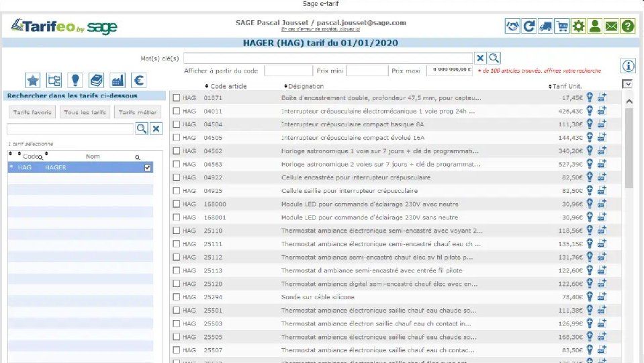Click the green envelope mail icon

611,26
